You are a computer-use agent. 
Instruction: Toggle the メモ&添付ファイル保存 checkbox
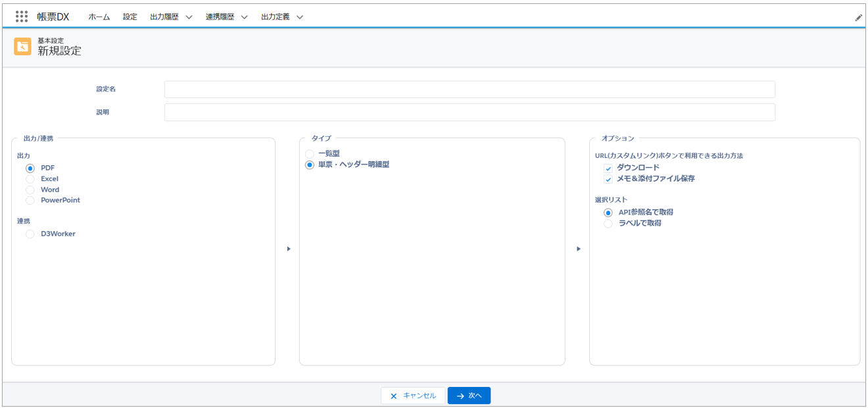[608, 179]
